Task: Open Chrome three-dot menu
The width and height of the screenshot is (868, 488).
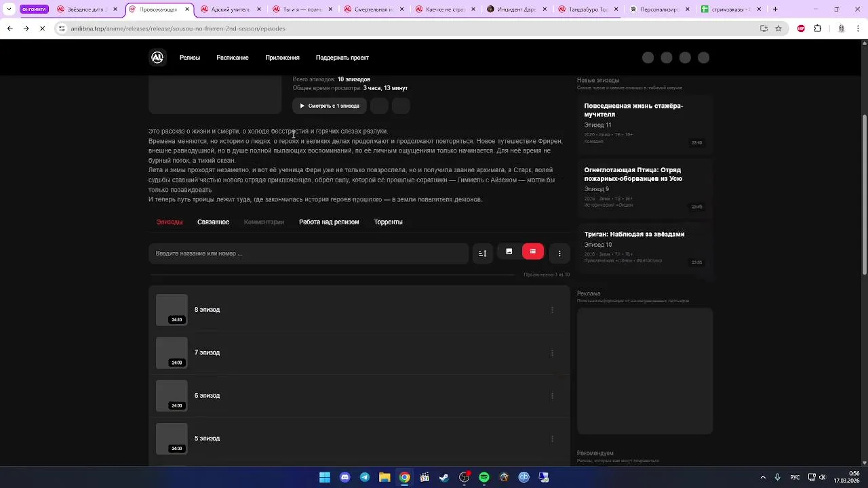Action: click(x=859, y=28)
